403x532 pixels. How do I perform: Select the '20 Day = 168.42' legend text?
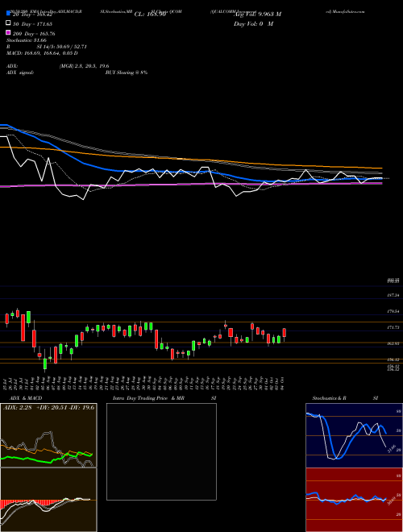pos(32,15)
